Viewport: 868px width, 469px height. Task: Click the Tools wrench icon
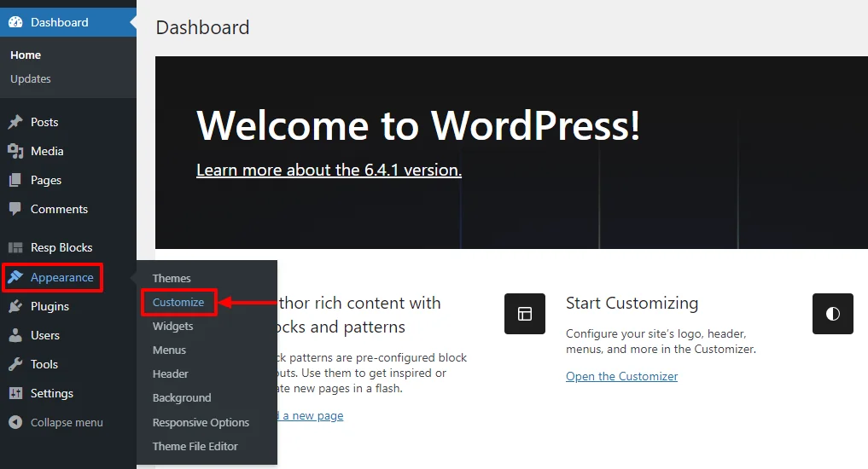[x=15, y=364]
